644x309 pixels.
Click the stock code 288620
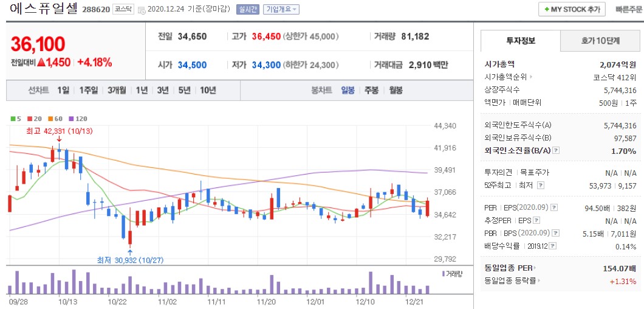96,10
